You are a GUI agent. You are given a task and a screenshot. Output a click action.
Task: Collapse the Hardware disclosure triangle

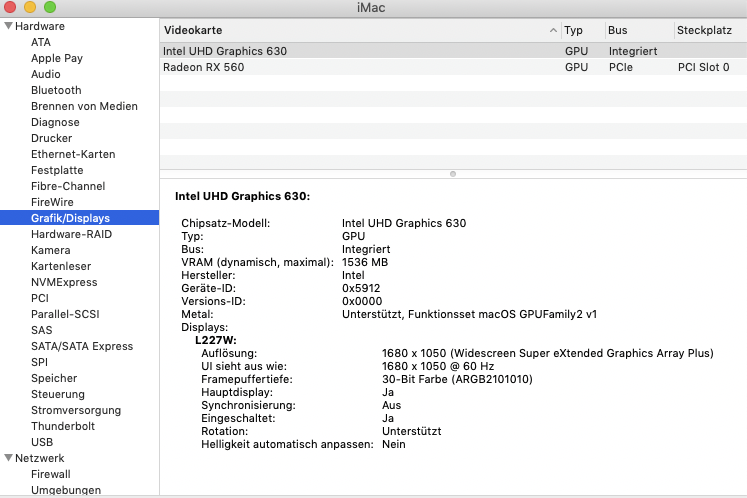(x=9, y=26)
